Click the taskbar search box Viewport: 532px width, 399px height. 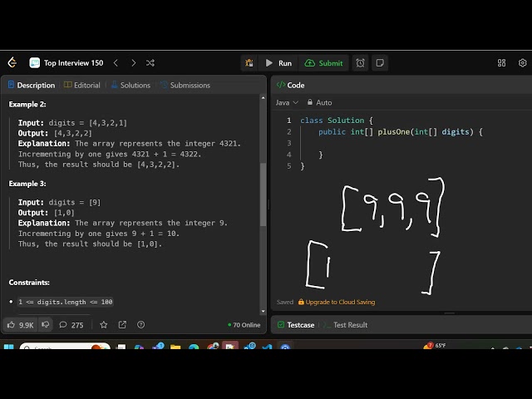[x=65, y=346]
